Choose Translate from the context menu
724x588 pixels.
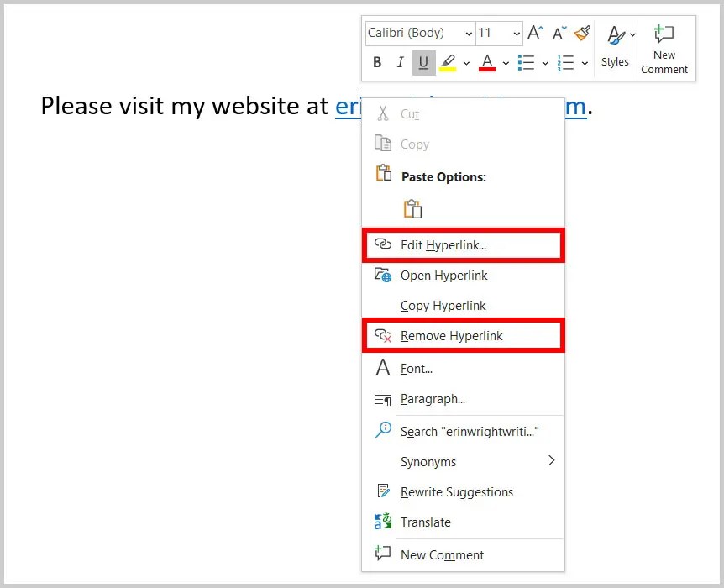425,522
